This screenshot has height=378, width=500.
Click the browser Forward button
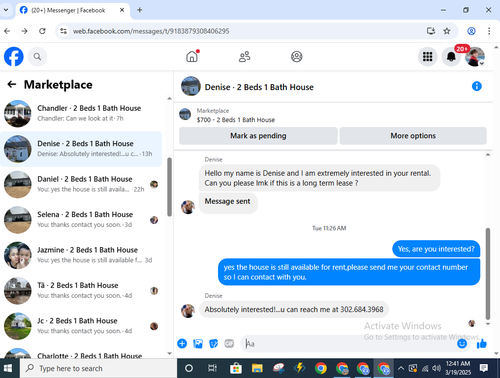point(25,31)
